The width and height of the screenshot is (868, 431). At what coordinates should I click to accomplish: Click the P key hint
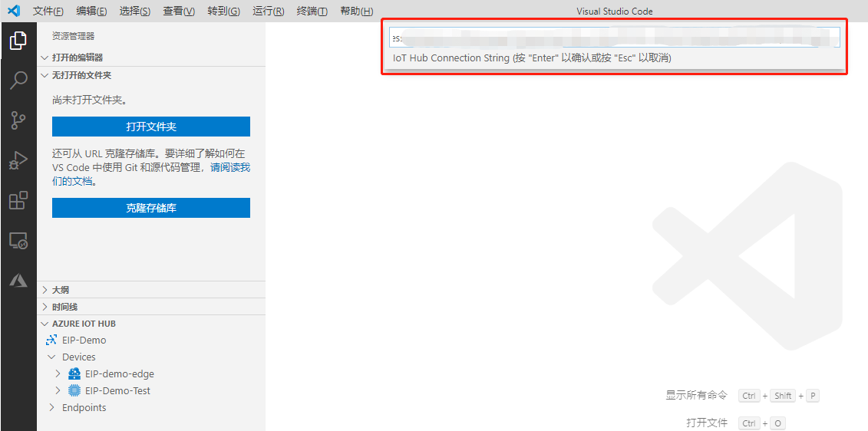[x=812, y=396]
